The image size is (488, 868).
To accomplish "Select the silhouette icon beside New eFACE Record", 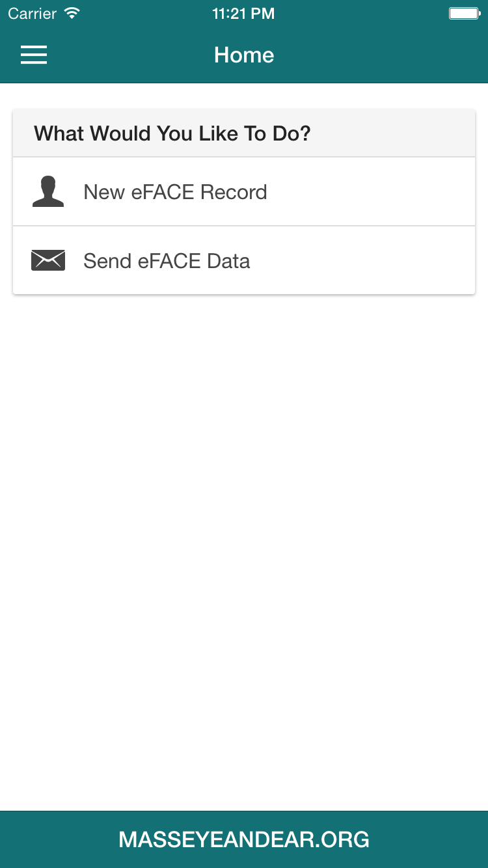I will [x=48, y=191].
